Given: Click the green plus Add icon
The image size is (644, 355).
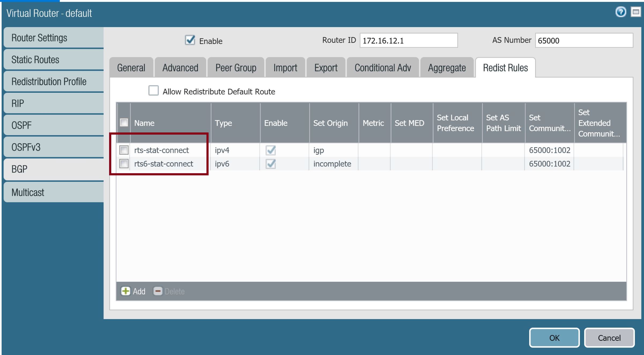Looking at the screenshot, I should (125, 291).
